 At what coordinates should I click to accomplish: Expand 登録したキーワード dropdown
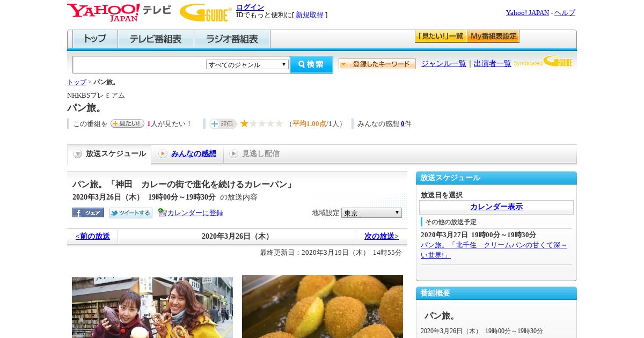pos(377,64)
